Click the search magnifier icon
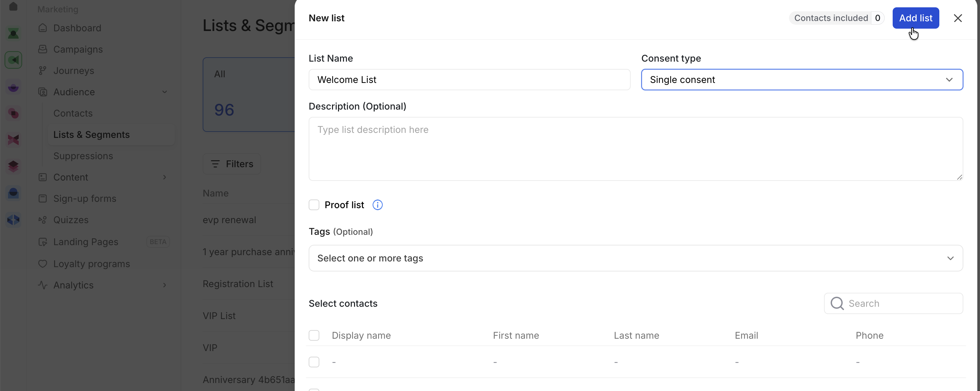 (x=837, y=303)
